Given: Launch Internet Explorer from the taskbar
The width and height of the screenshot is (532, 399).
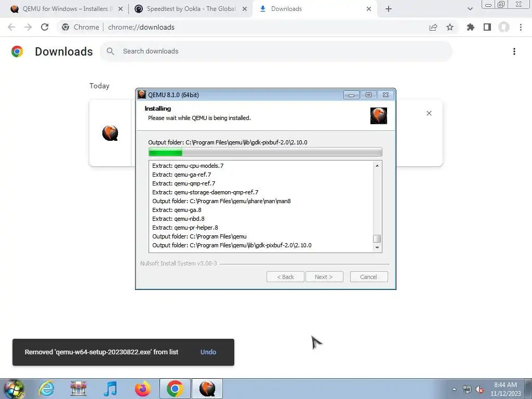Looking at the screenshot, I should (46, 389).
